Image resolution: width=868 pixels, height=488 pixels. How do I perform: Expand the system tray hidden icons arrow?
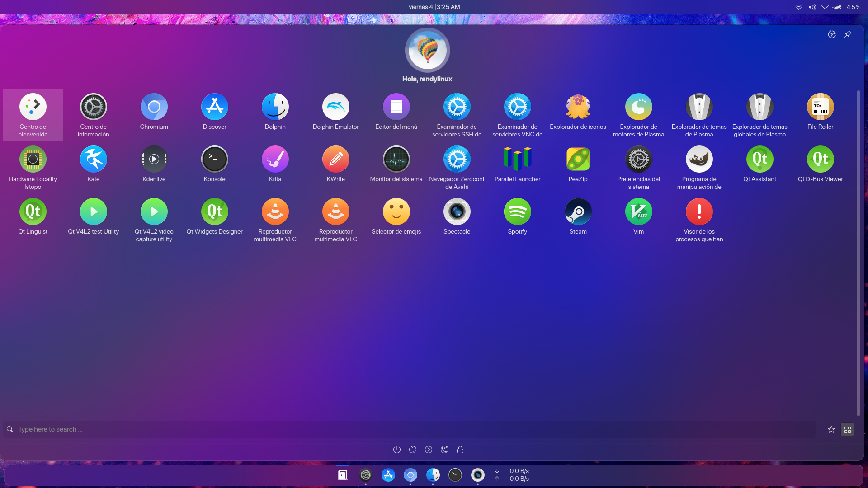pyautogui.click(x=825, y=7)
